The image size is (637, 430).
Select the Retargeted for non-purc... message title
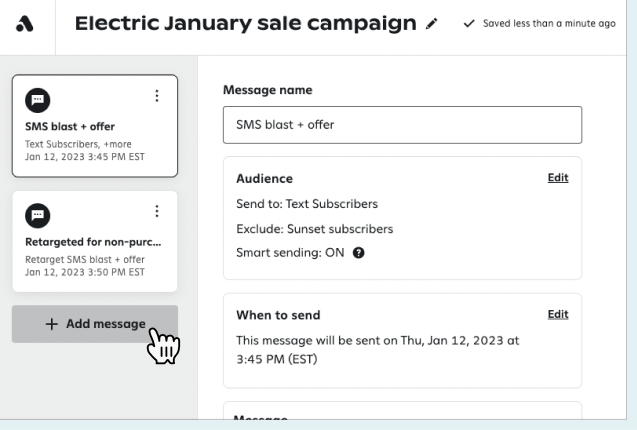93,242
